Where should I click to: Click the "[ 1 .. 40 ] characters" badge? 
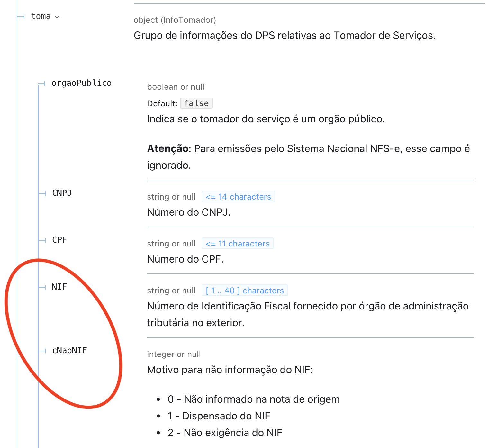click(245, 291)
